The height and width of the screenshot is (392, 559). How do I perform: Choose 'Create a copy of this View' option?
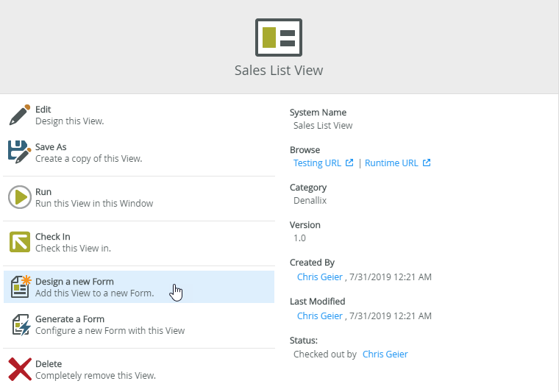pyautogui.click(x=88, y=159)
